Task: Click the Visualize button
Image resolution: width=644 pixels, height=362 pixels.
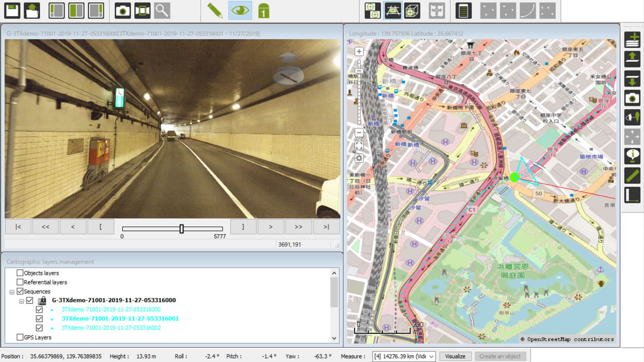Action: [455, 356]
